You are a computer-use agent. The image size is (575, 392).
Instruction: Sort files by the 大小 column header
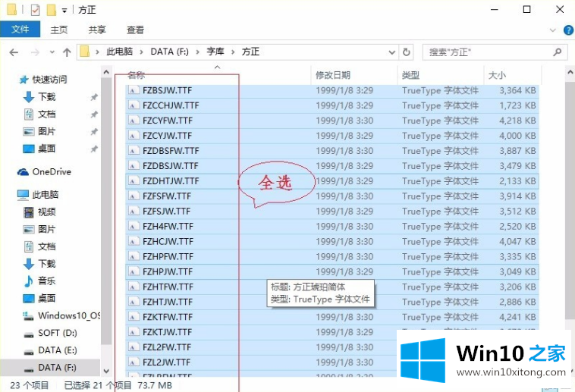point(498,75)
